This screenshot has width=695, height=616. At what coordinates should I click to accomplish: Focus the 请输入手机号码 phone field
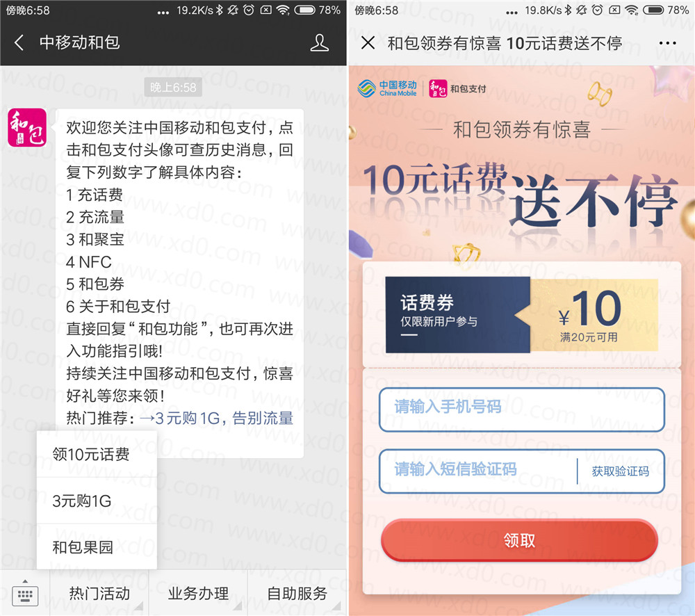(522, 410)
